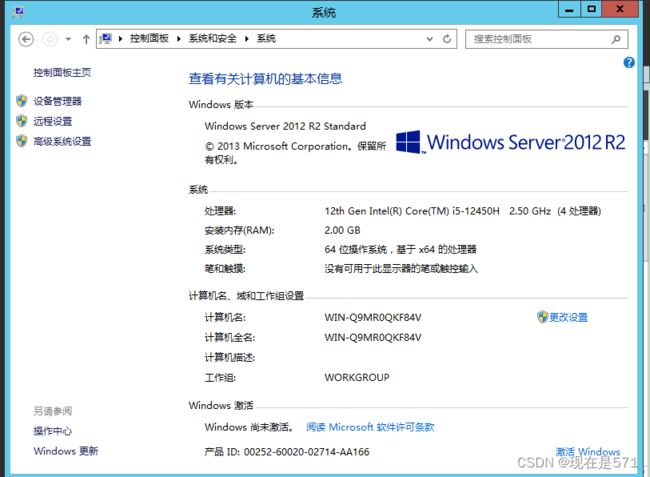The height and width of the screenshot is (477, 650).
Task: Click the 搜索控制面板 search field
Action: click(546, 39)
